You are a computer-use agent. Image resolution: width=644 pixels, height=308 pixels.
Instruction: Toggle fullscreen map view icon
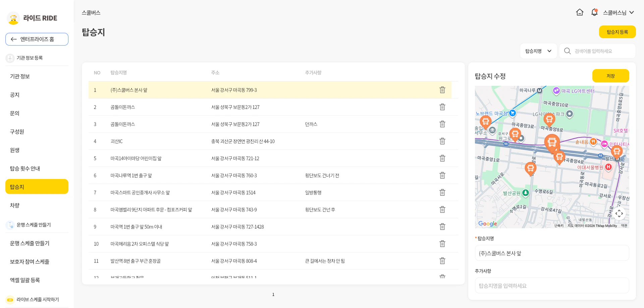click(x=619, y=213)
